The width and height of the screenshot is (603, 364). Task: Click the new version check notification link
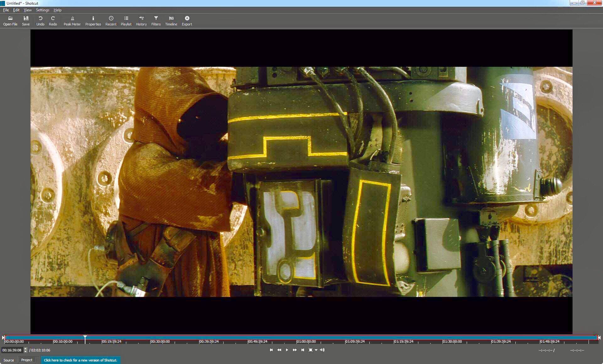pos(80,360)
